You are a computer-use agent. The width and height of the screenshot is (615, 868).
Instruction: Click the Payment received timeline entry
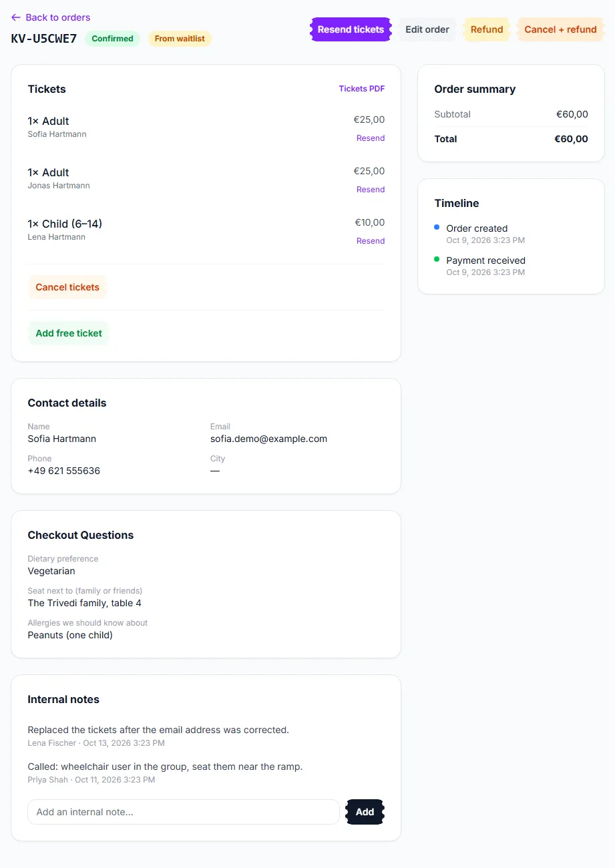(485, 260)
